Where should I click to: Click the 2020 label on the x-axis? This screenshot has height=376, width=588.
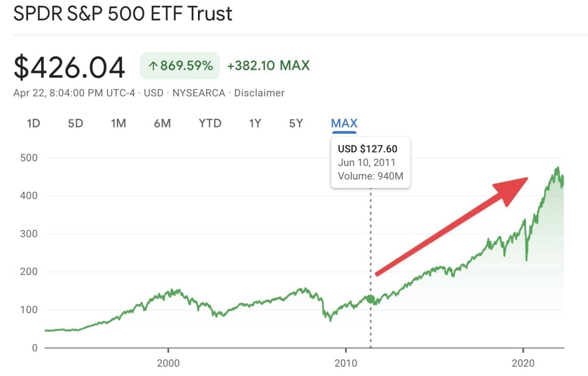523,363
